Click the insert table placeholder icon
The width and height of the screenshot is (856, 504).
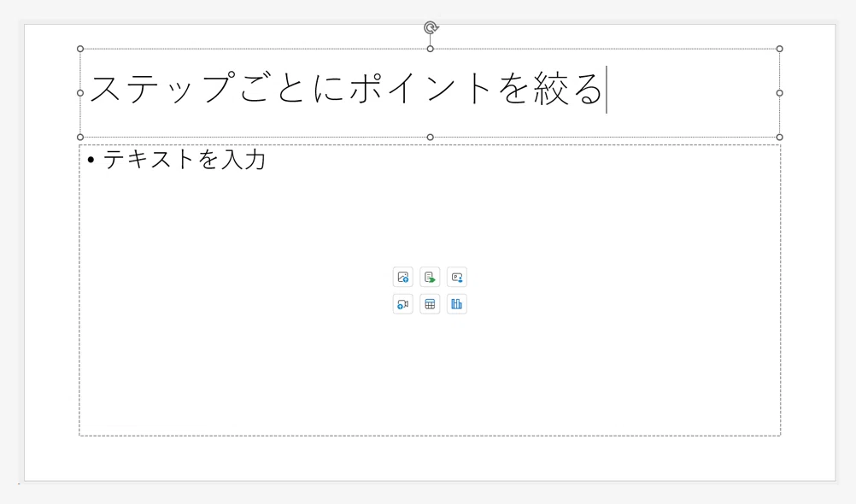pyautogui.click(x=430, y=304)
